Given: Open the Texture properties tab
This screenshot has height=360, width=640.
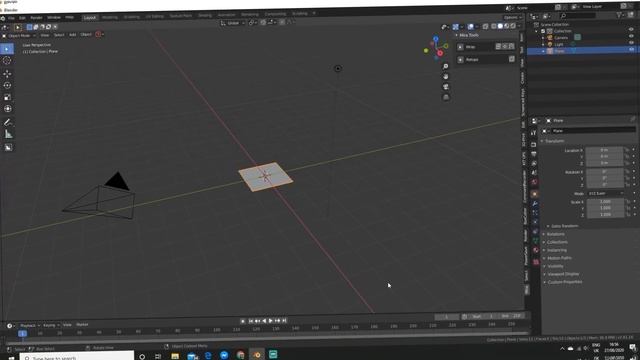Looking at the screenshot, I should pyautogui.click(x=536, y=262).
